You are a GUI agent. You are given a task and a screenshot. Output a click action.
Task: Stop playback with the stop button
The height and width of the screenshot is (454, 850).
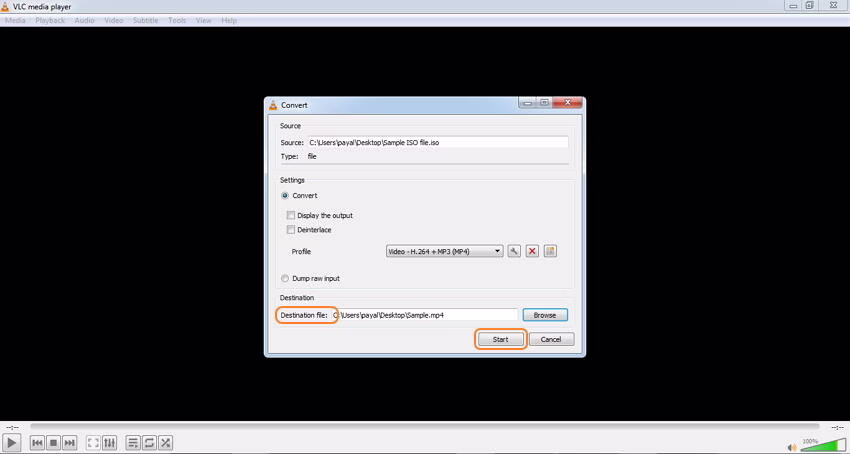click(53, 443)
